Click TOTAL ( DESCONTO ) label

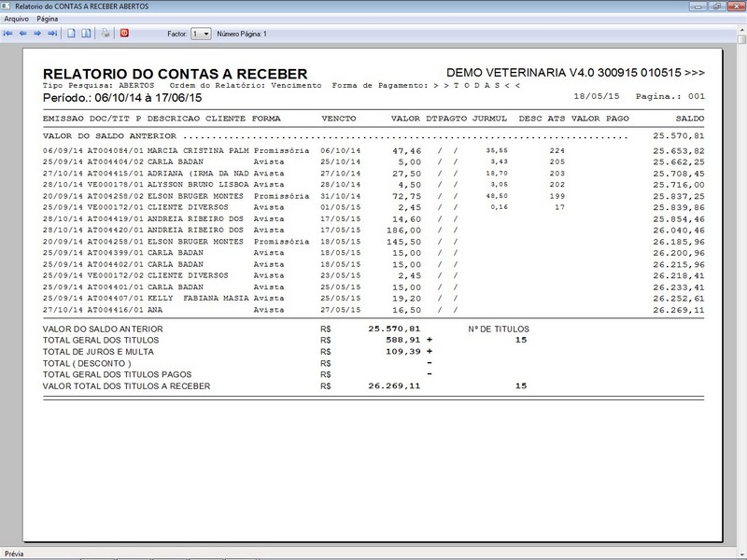coord(87,363)
